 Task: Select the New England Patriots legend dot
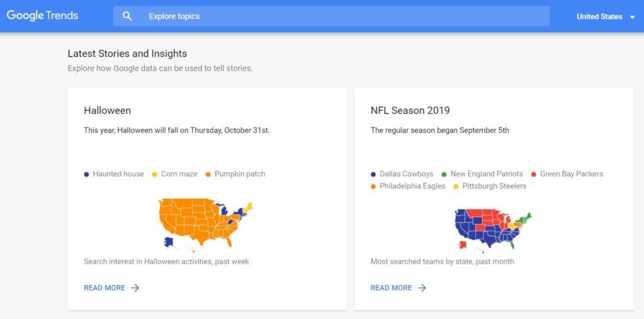(444, 174)
